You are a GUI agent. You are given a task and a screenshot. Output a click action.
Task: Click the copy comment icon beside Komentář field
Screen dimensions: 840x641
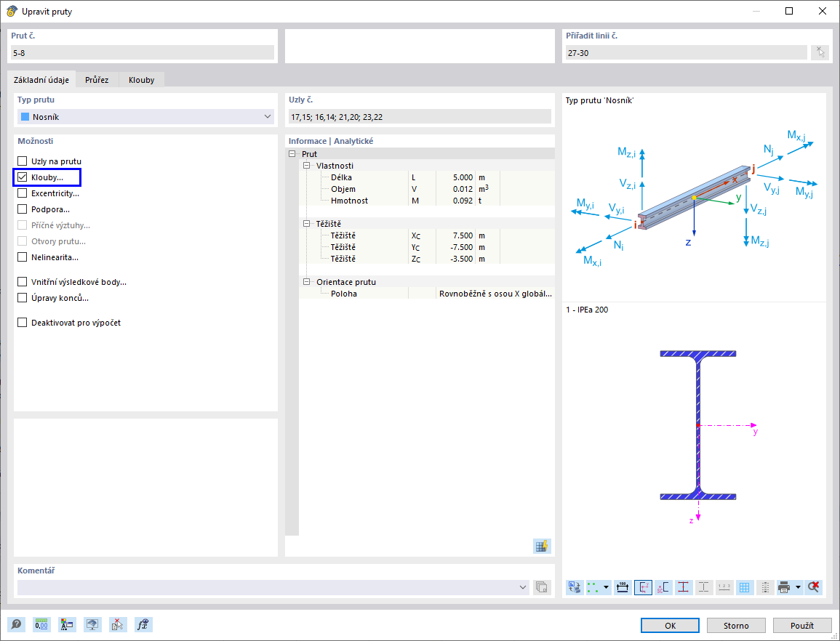pyautogui.click(x=542, y=587)
